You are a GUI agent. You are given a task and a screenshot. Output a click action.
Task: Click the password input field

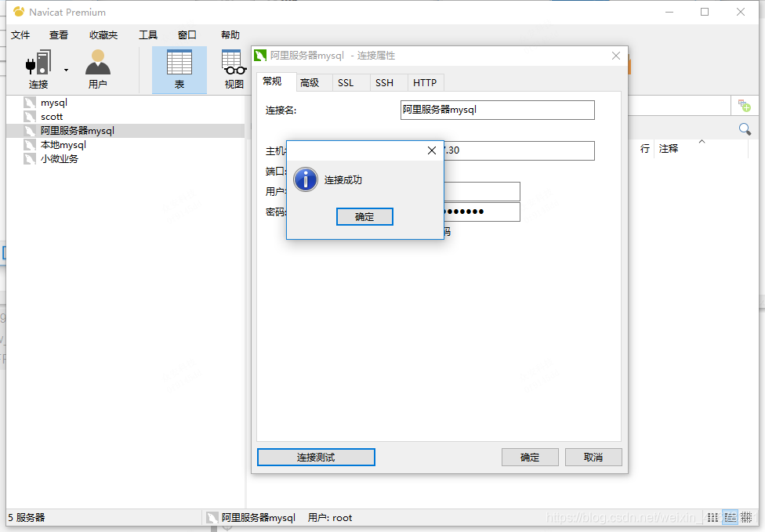[x=482, y=212]
